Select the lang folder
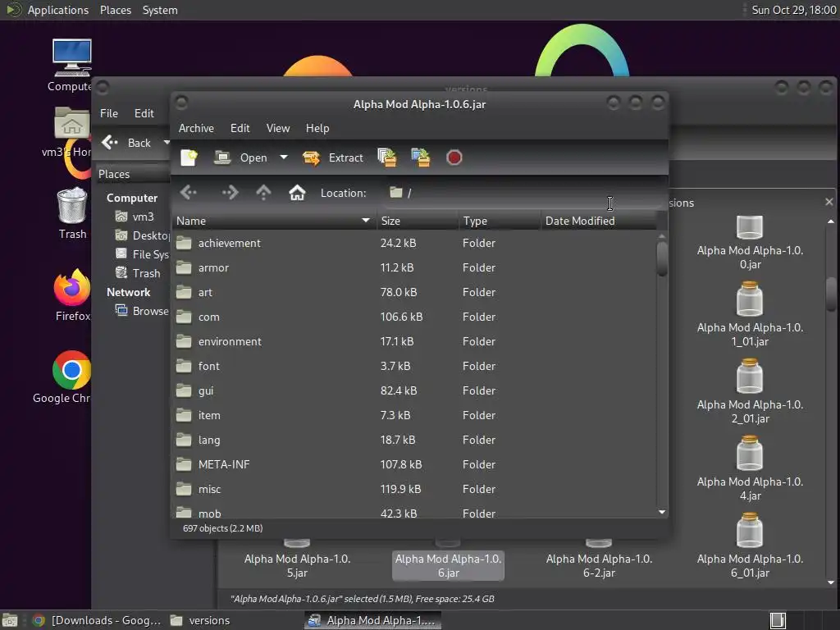The height and width of the screenshot is (630, 840). 414,441
